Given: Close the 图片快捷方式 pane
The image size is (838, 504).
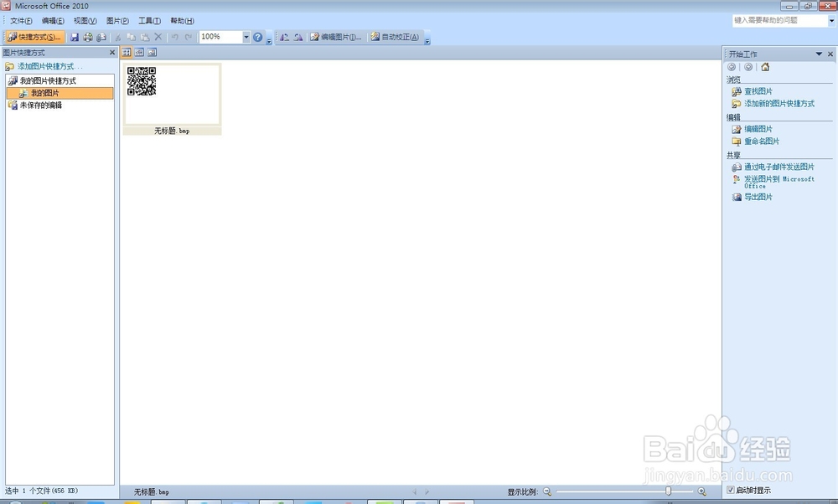Looking at the screenshot, I should pyautogui.click(x=112, y=52).
